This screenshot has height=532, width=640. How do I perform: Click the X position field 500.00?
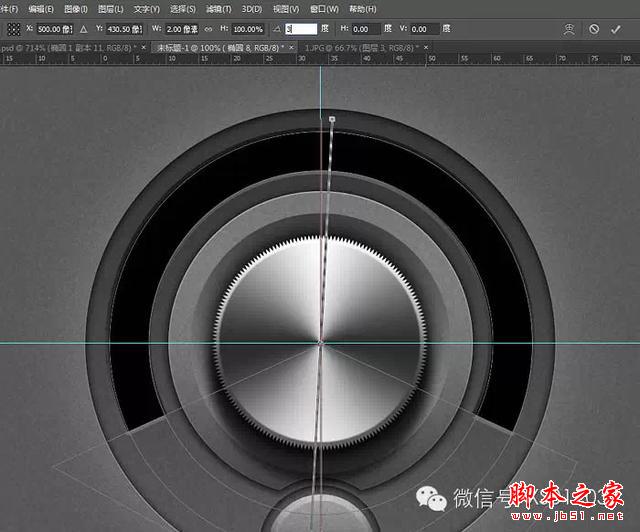tap(55, 29)
